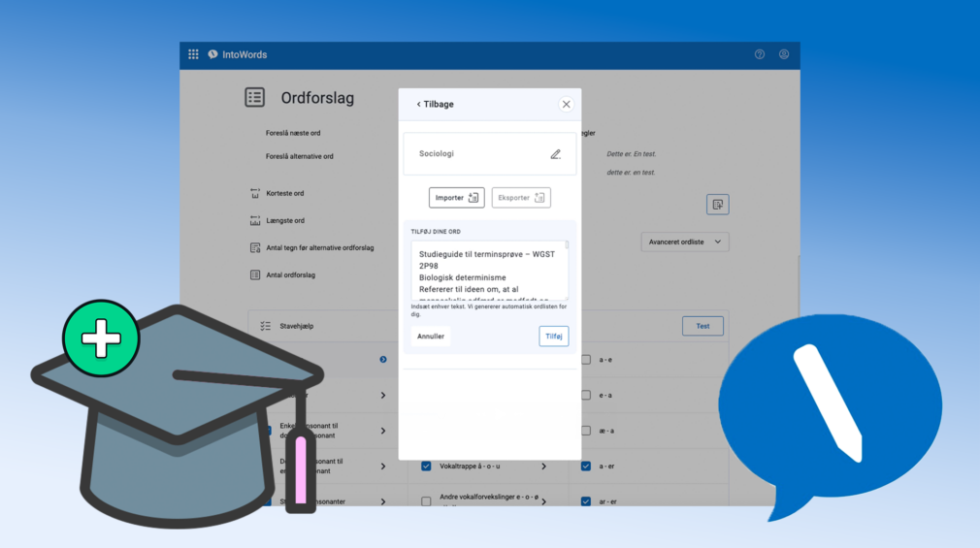Click the add word list icon button

[717, 205]
